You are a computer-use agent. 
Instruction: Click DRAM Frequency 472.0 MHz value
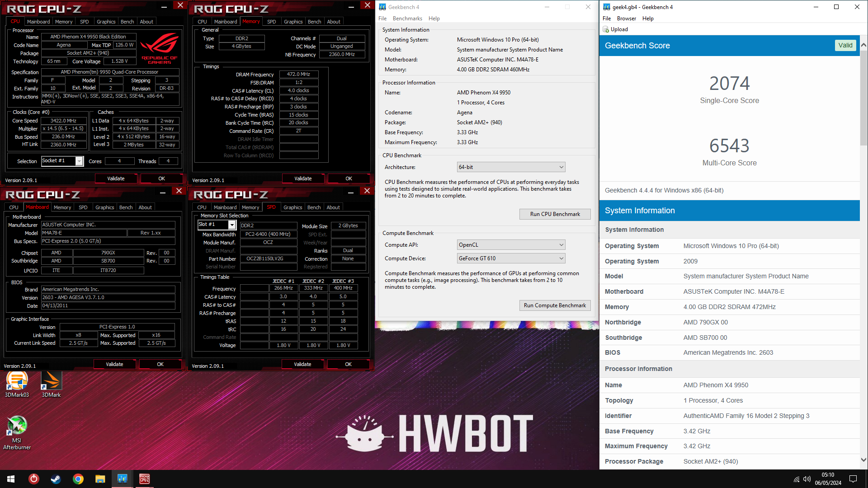tap(299, 74)
